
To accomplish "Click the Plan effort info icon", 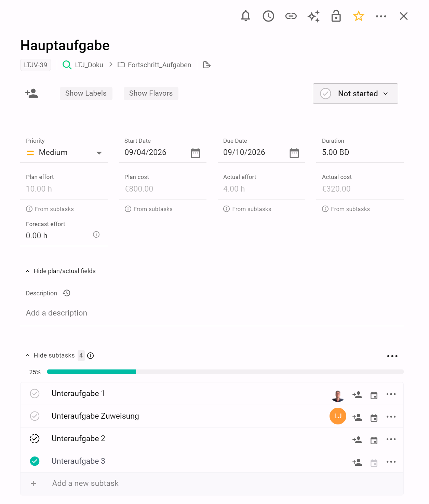I will coord(29,209).
